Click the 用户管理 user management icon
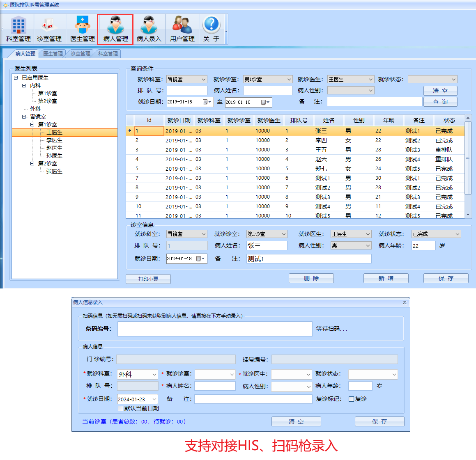The image size is (476, 460). (x=182, y=30)
